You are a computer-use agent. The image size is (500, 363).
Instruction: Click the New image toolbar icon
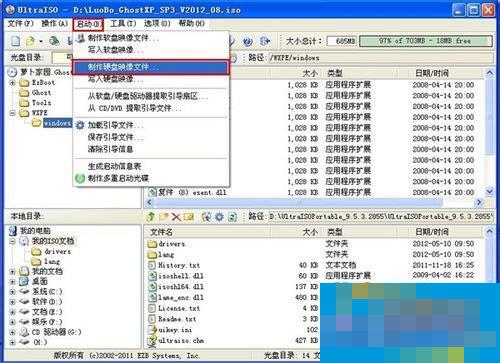pos(16,41)
